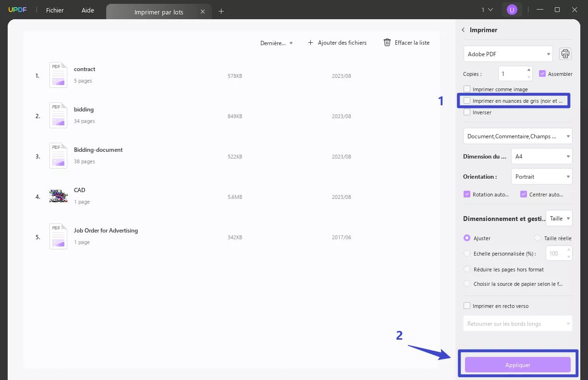Check Imprimer en recto verso
The width and height of the screenshot is (588, 380).
pos(467,306)
